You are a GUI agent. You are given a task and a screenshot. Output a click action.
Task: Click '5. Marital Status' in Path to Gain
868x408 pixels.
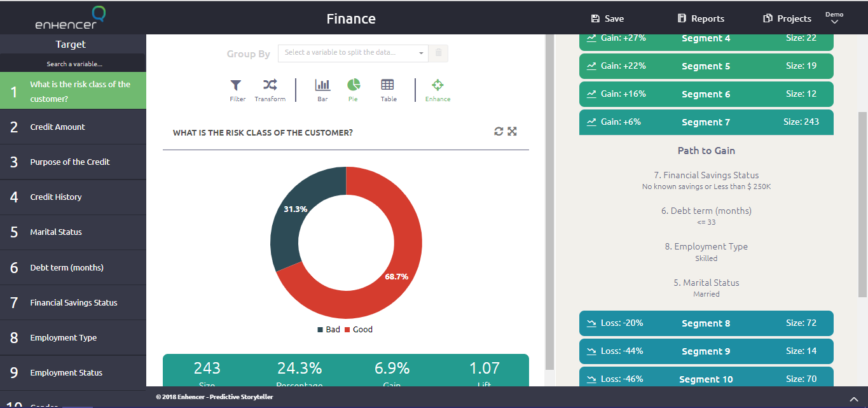click(706, 283)
